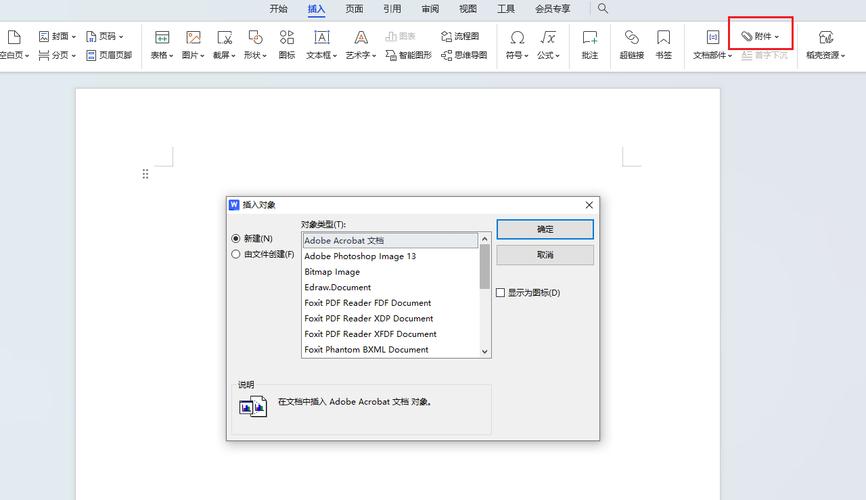Select Adobe Photoshop Image 13 in the list
This screenshot has width=866, height=500.
[x=390, y=256]
